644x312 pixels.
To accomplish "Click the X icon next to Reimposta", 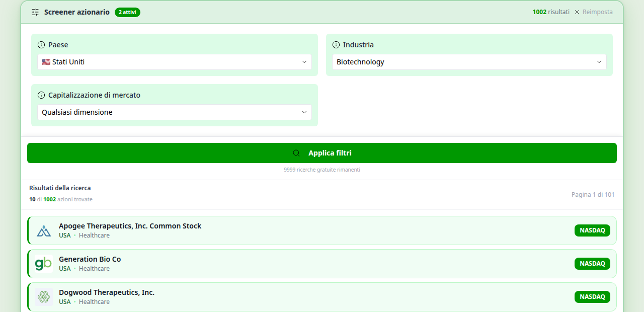I will pyautogui.click(x=577, y=12).
